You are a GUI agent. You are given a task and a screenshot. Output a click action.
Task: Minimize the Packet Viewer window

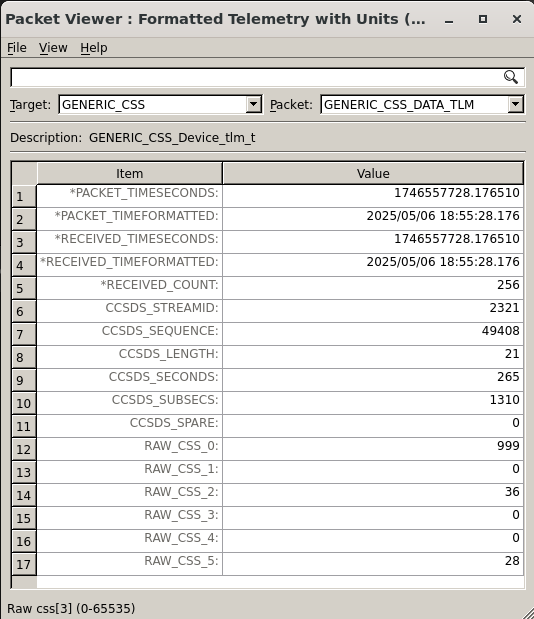(449, 19)
